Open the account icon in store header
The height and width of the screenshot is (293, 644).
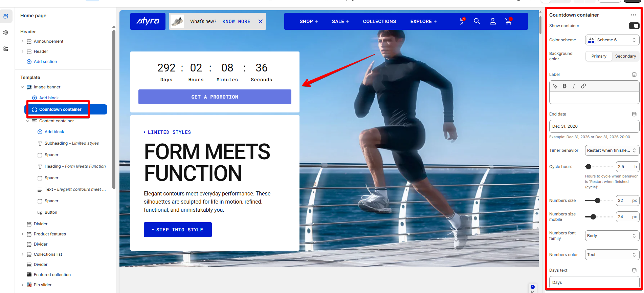click(493, 21)
